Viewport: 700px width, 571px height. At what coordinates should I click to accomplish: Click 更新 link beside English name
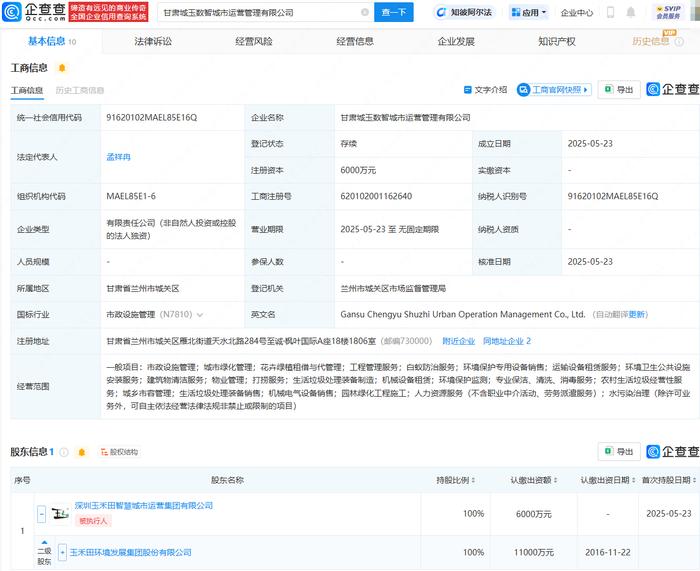[638, 315]
